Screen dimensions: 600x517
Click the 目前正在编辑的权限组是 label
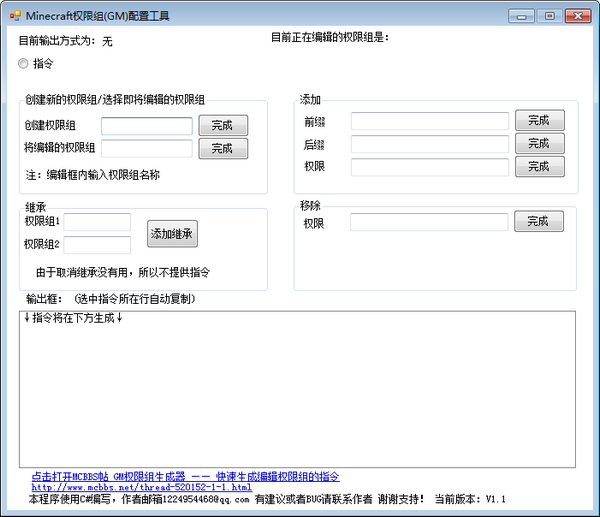(x=330, y=38)
